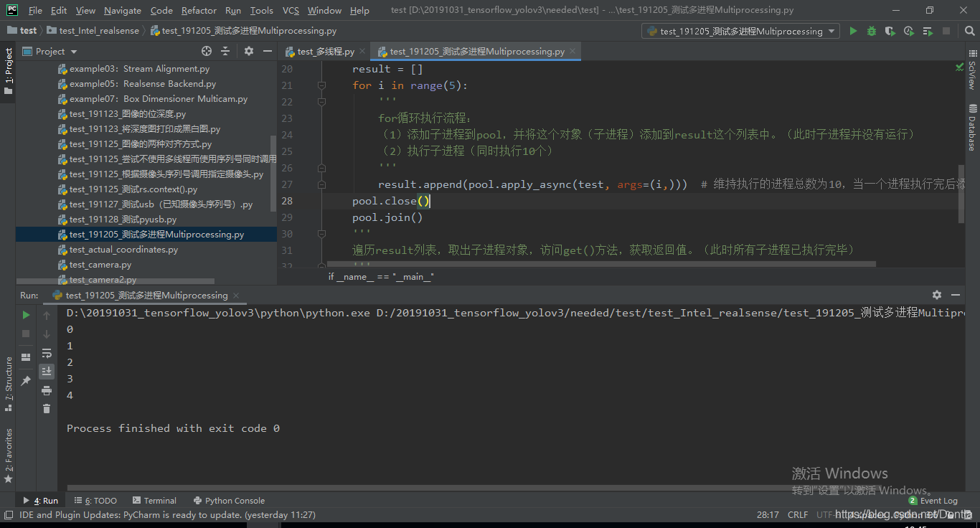
Task: Start debugging with the green bug icon
Action: click(872, 31)
